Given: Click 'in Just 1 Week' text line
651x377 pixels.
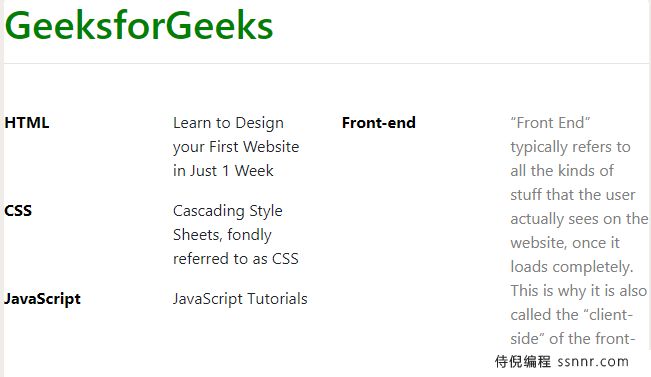Looking at the screenshot, I should click(x=223, y=171).
